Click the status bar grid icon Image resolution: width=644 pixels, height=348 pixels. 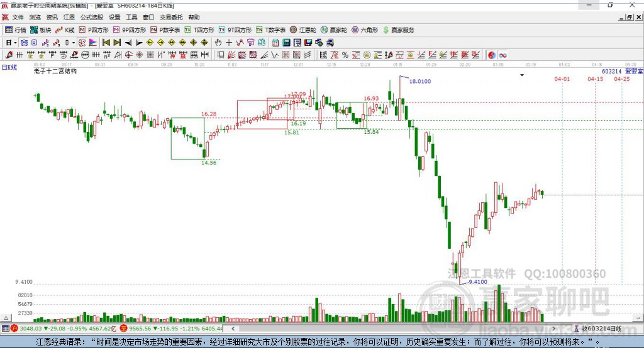(x=5, y=329)
